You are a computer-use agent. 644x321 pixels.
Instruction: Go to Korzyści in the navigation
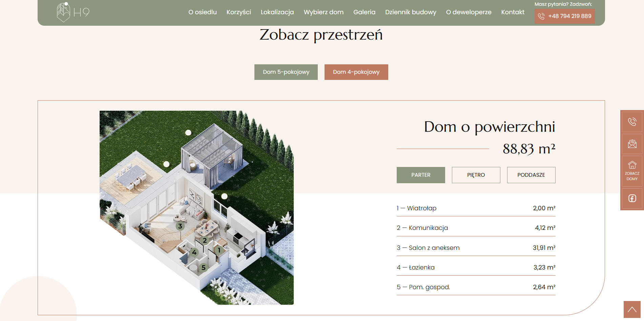click(x=239, y=12)
